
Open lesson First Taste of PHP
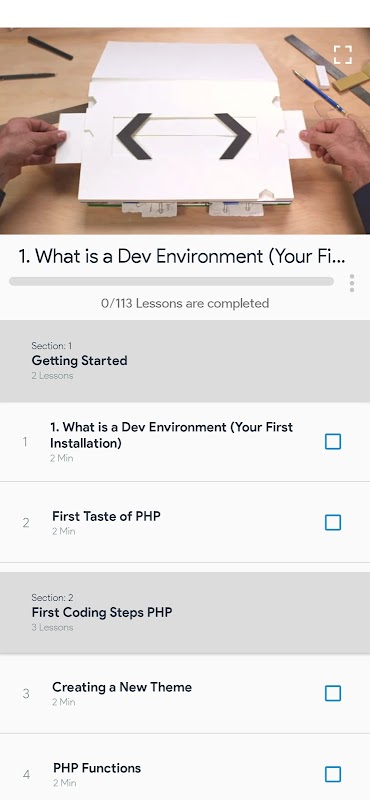tap(106, 516)
